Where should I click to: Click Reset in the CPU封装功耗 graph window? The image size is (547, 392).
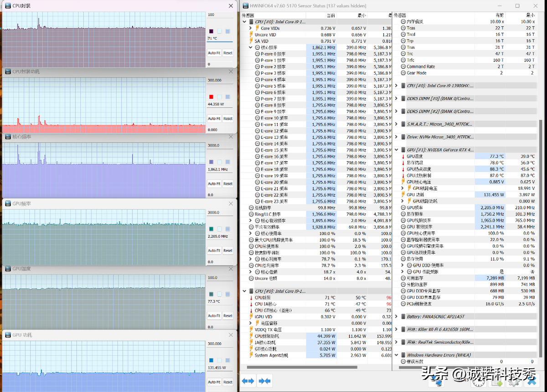(x=228, y=118)
